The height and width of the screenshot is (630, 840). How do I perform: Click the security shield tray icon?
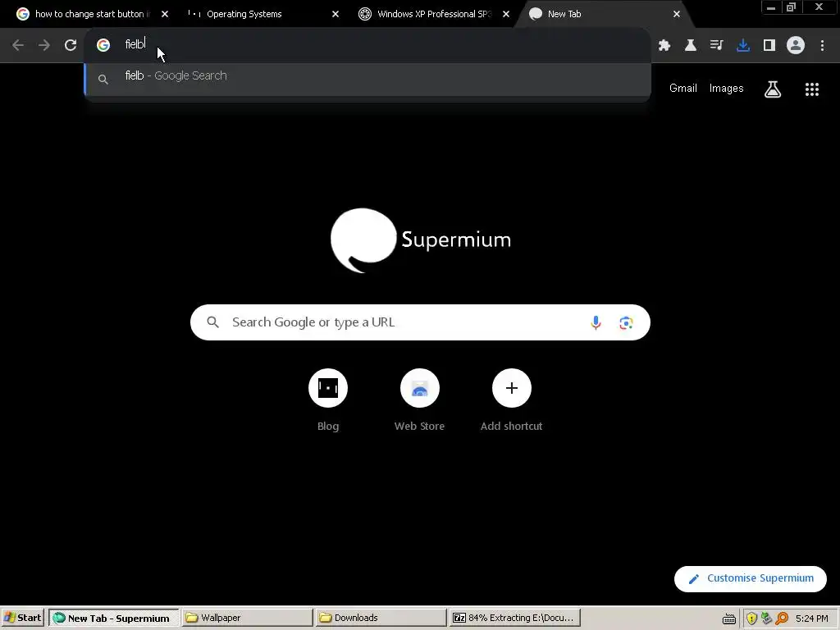pos(751,619)
